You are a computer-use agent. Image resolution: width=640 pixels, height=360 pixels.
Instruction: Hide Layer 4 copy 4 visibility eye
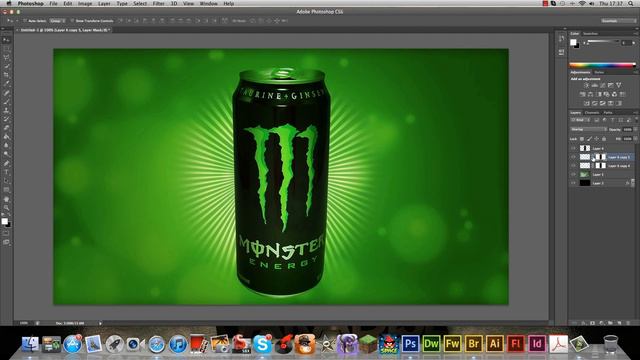573,166
